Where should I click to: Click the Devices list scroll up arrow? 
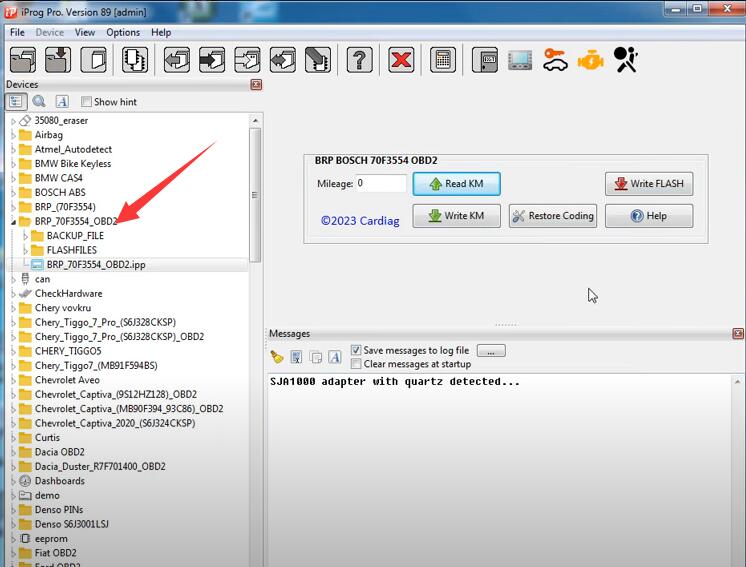point(255,121)
